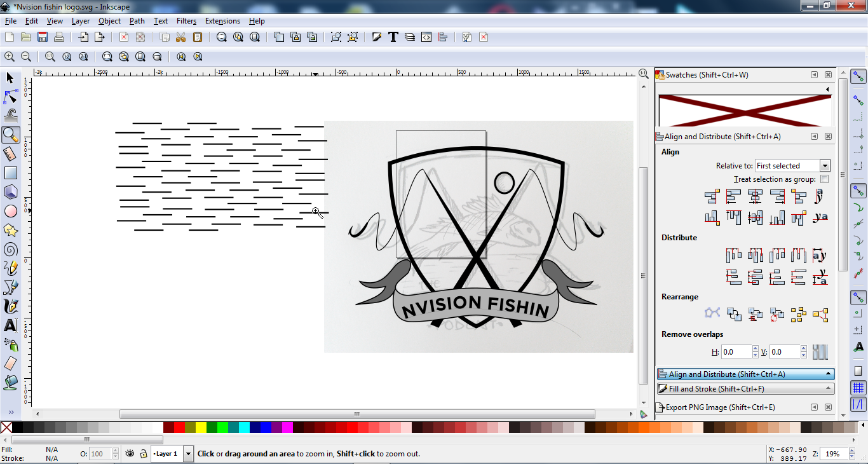Close the Align and Distribute panel
Screen dimensions: 868x464
pos(828,137)
